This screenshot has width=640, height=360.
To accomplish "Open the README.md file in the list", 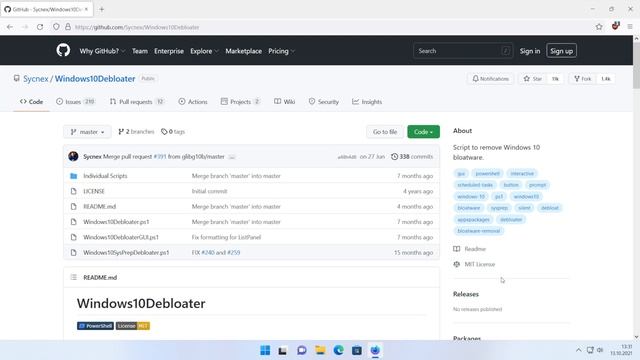I will 100,207.
